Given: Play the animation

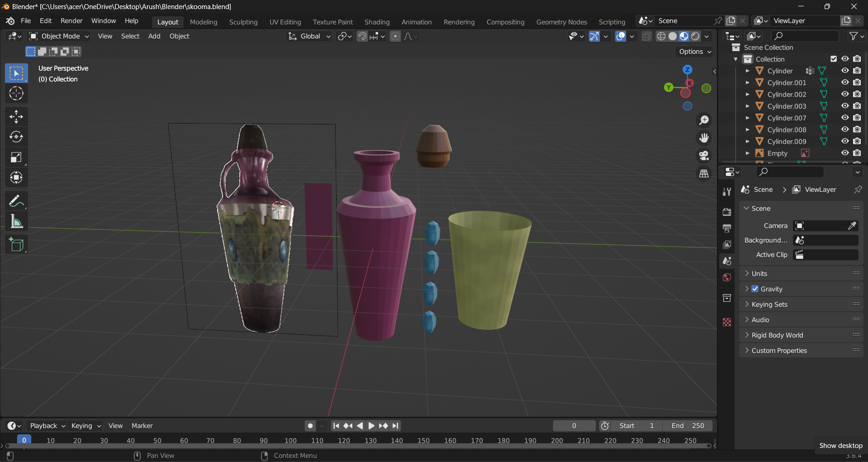Looking at the screenshot, I should 371,426.
